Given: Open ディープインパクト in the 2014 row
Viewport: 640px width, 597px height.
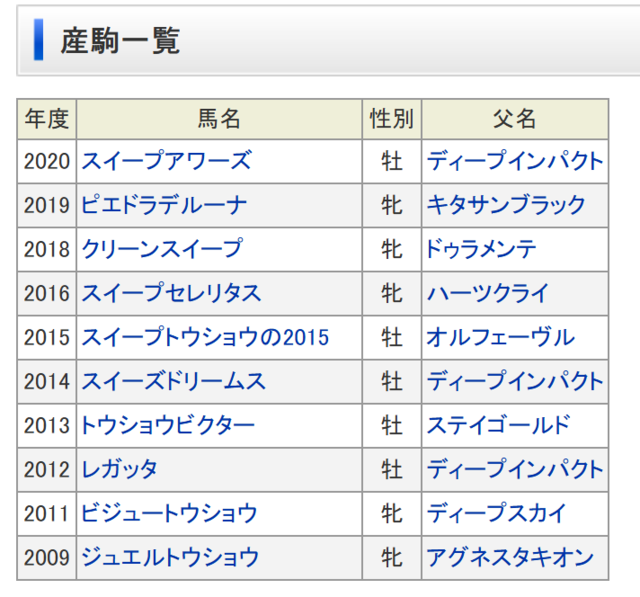Looking at the screenshot, I should coord(515,381).
